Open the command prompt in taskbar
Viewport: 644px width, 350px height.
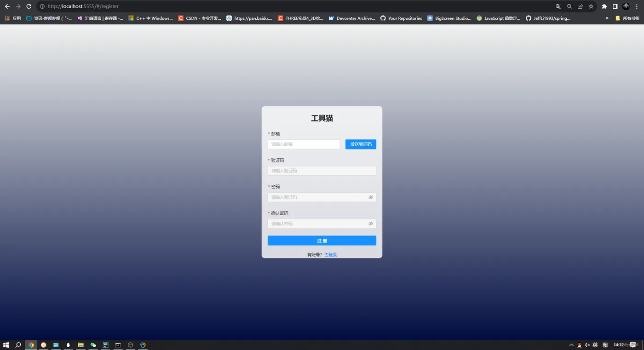118,345
